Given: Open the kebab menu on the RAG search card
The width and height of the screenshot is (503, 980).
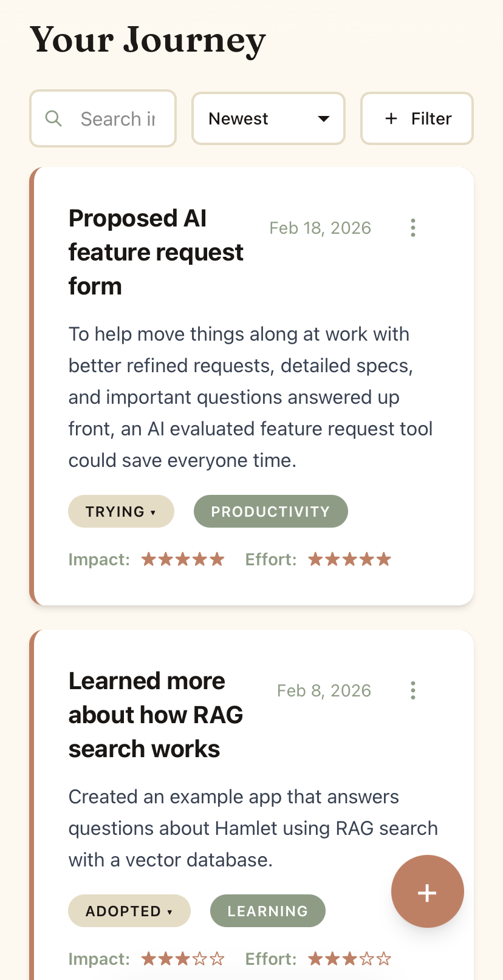Looking at the screenshot, I should point(412,690).
